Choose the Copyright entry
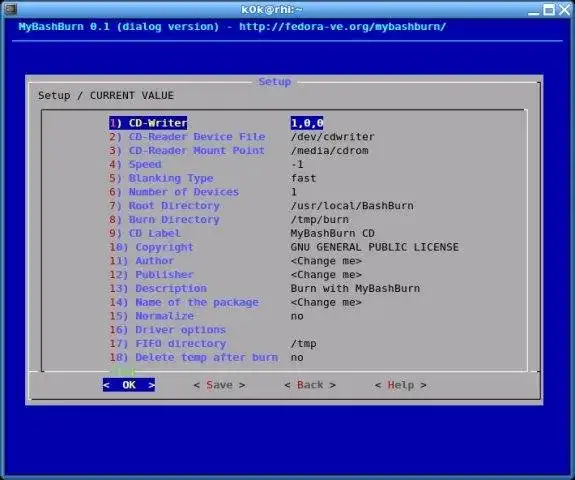Screen dimensions: 575x480 151,247
